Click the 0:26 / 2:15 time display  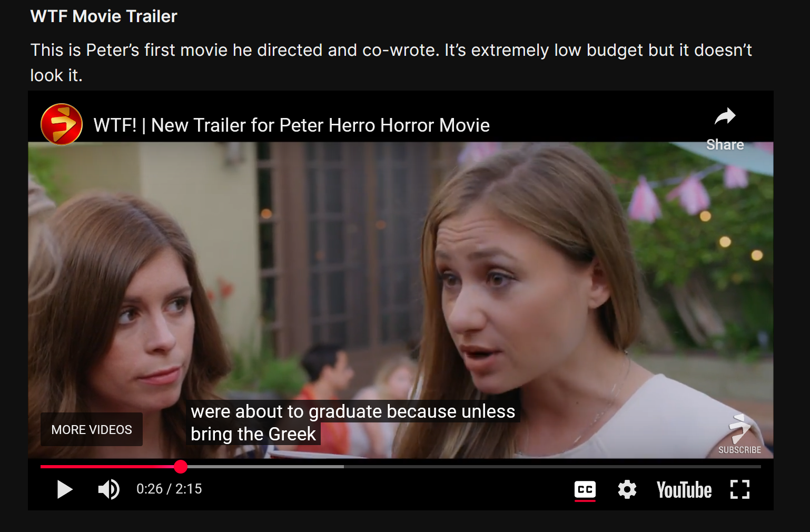(x=169, y=489)
